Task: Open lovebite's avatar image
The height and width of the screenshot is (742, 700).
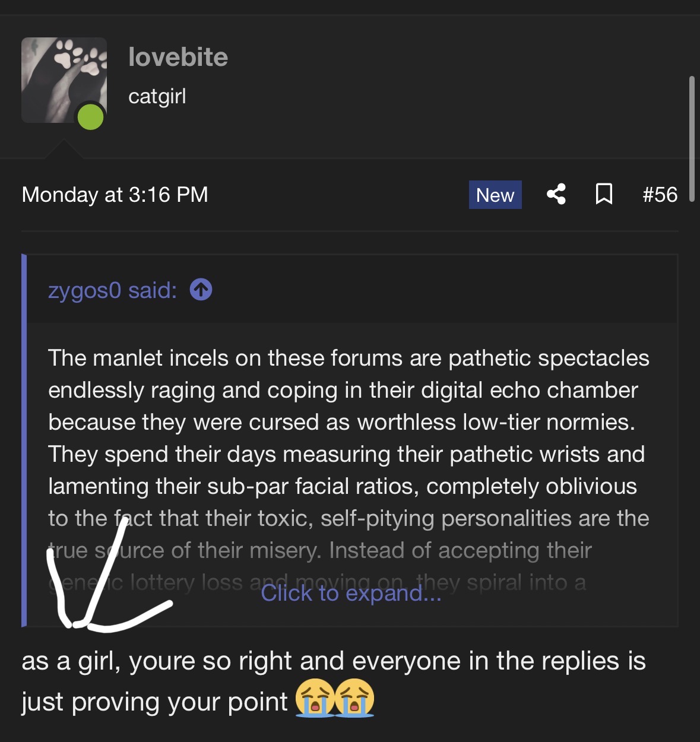Action: 64,80
